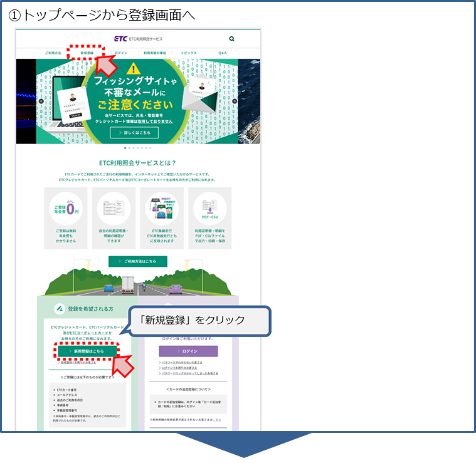Click the pencil icon beside 登録を希望される方
The width and height of the screenshot is (476, 463).
pos(60,309)
